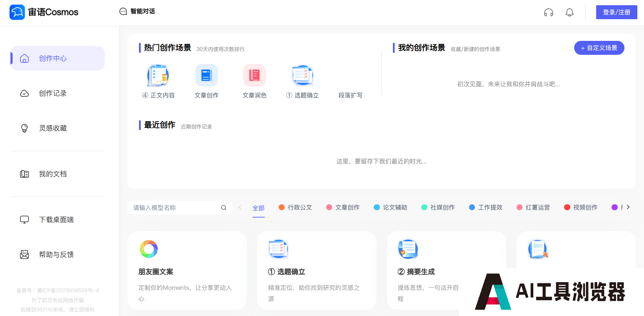Image resolution: width=644 pixels, height=316 pixels.
Task: Switch to the 全部 tab
Action: pos(258,208)
